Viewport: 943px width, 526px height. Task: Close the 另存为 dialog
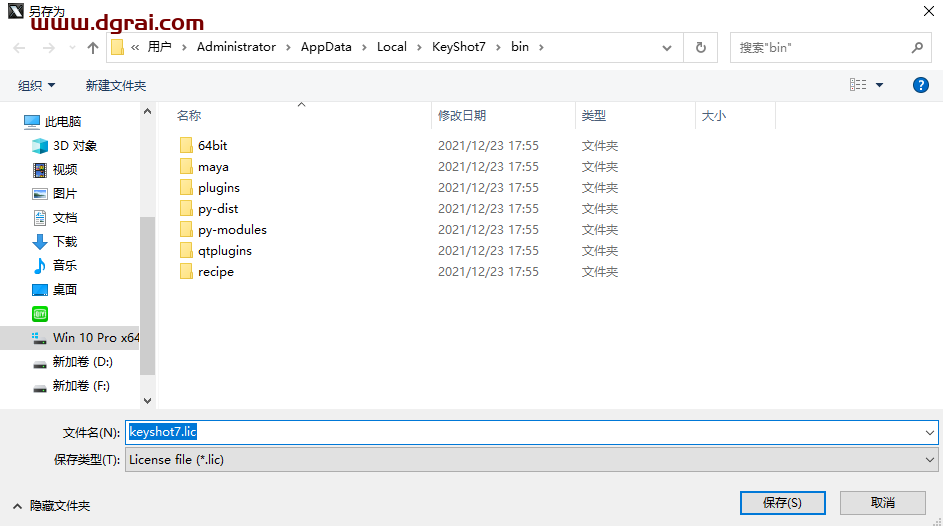(x=929, y=11)
